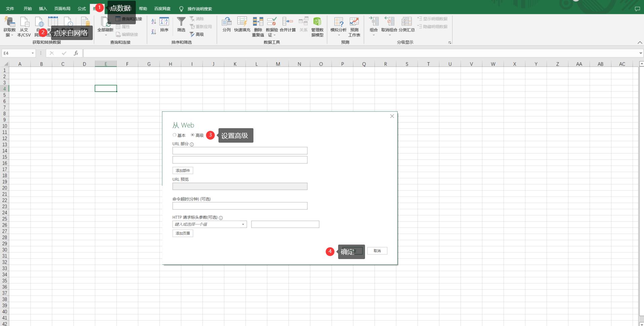Screen dimensions: 644x326
Task: Open the 分级显示 dialog launcher
Action: tap(450, 43)
